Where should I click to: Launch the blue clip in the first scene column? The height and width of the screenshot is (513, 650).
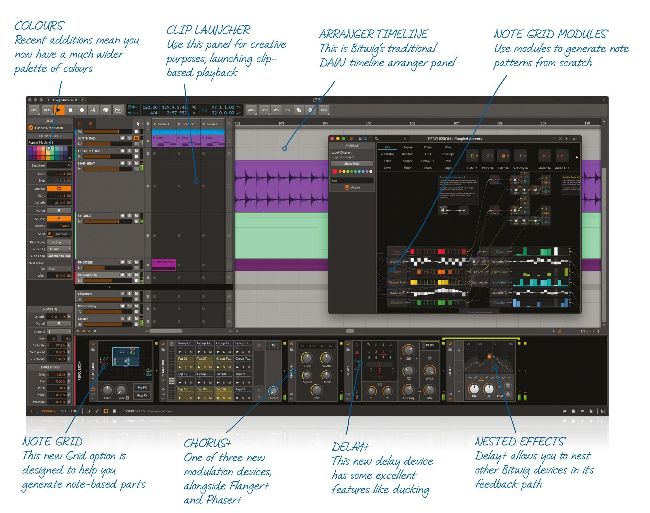point(163,132)
